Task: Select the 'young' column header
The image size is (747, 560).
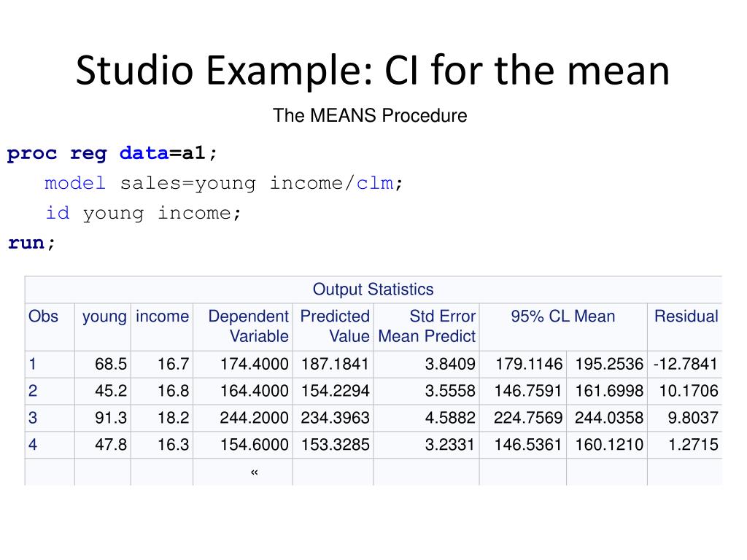Action: tap(104, 317)
